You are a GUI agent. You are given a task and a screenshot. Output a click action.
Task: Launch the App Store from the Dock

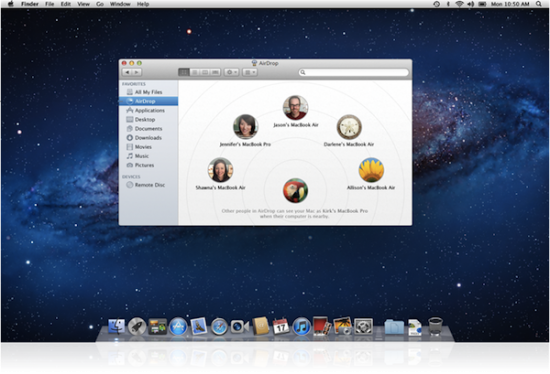click(x=178, y=327)
